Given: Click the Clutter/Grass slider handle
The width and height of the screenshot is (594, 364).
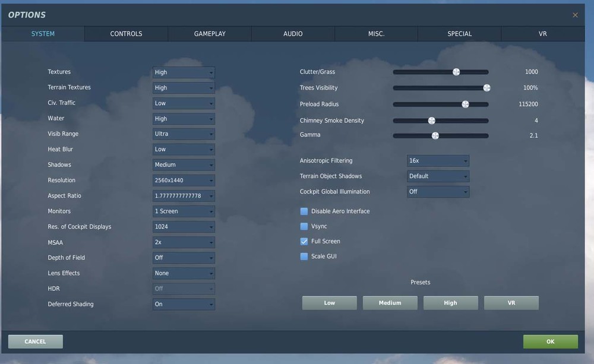Looking at the screenshot, I should pyautogui.click(x=456, y=72).
